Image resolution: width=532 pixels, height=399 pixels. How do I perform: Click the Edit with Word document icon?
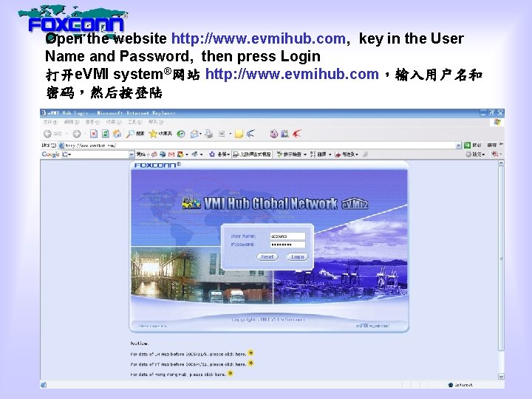(222, 134)
